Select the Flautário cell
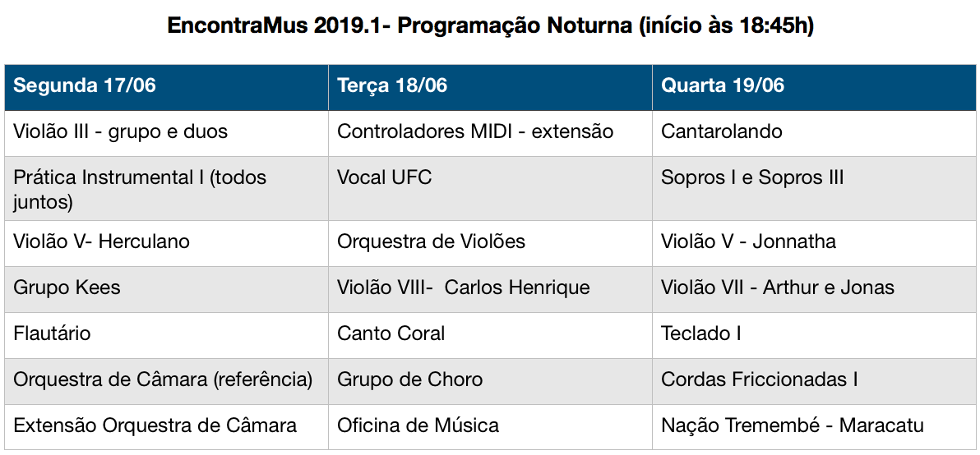The width and height of the screenshot is (980, 455). point(166,335)
